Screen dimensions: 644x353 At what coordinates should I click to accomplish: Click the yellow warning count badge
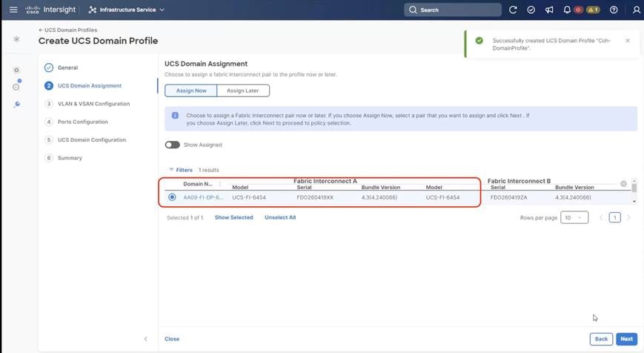coord(593,10)
